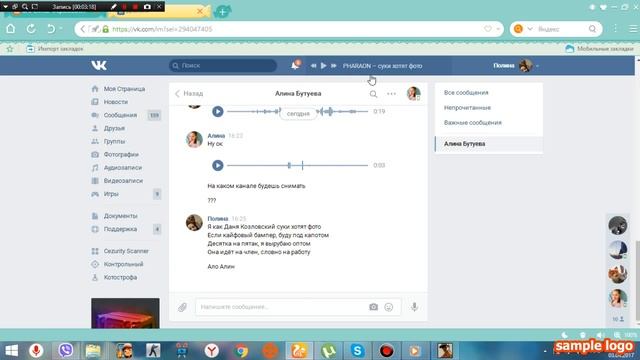640x360 pixels.
Task: Click the сегодня date label
Action: pyautogui.click(x=298, y=113)
